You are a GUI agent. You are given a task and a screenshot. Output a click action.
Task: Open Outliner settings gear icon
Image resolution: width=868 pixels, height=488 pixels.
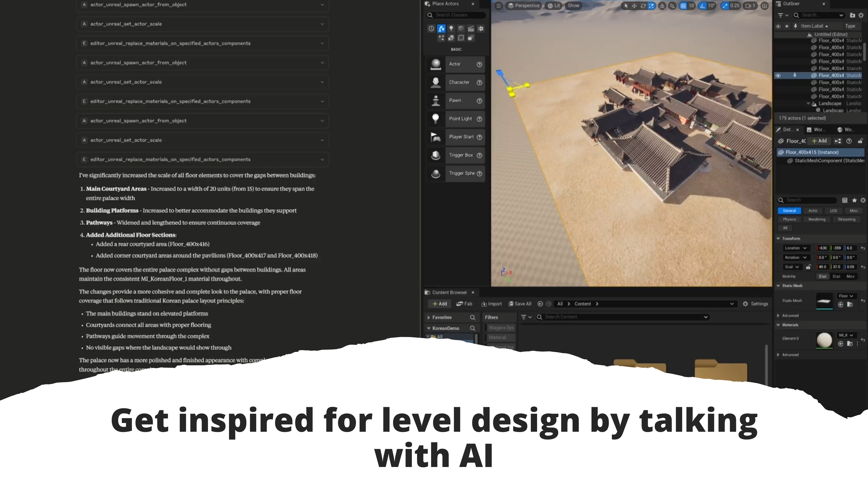tap(861, 15)
